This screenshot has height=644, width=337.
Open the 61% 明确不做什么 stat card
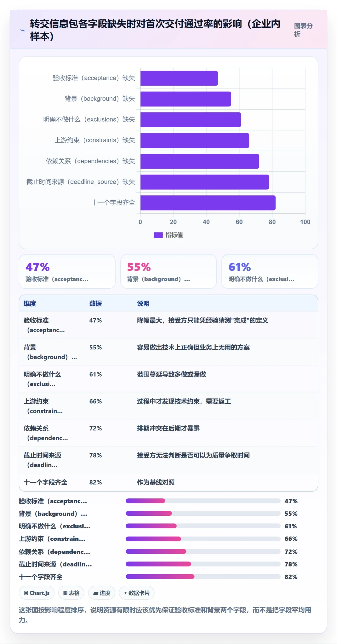(270, 271)
